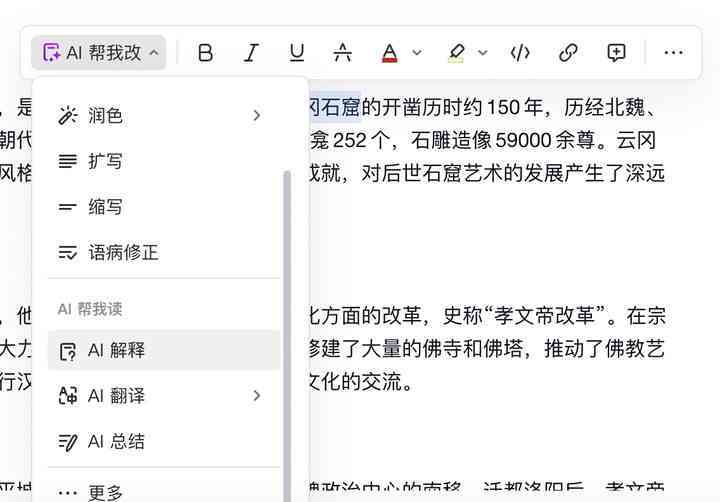Click the 润色 magic wand icon
Viewport: 720px width, 502px height.
click(68, 116)
